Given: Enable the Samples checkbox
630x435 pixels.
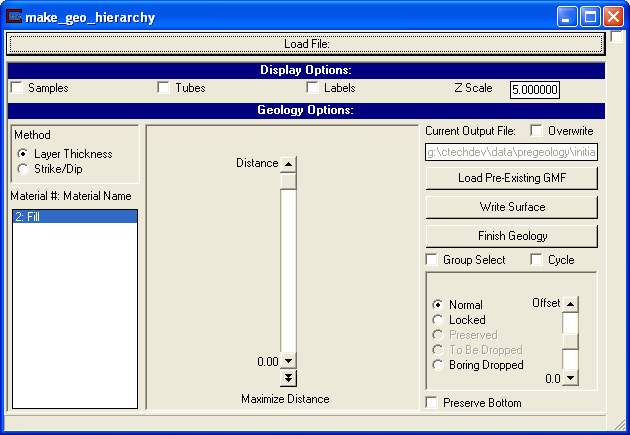Looking at the screenshot, I should (x=17, y=88).
